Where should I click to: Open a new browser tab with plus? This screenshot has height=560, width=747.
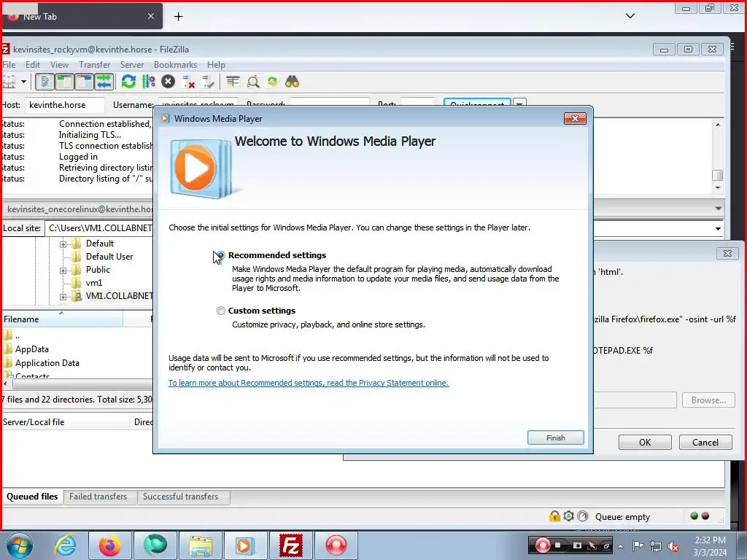(178, 17)
